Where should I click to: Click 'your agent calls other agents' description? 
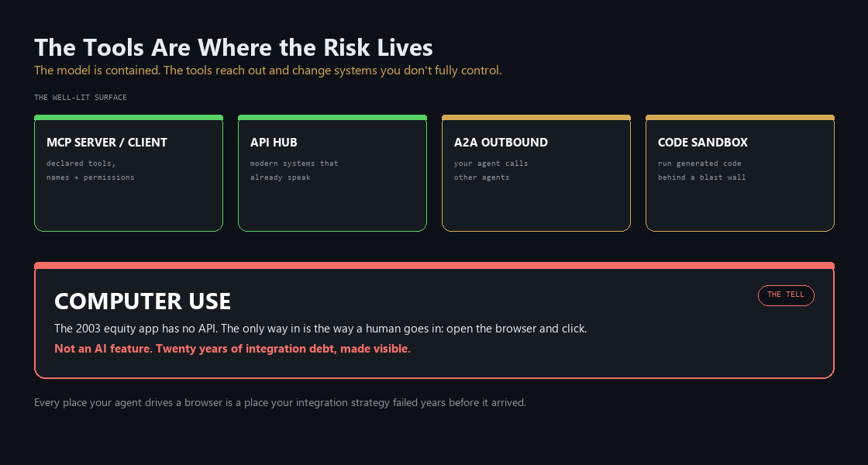(x=491, y=170)
